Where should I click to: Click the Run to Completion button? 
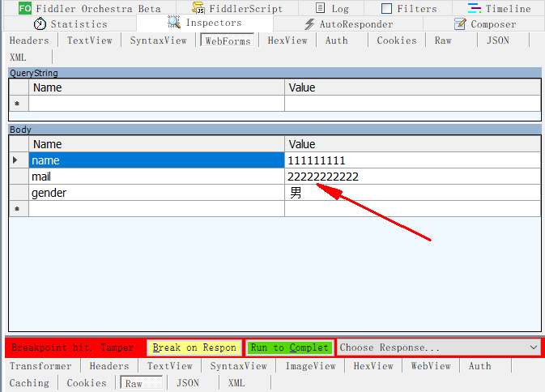290,347
